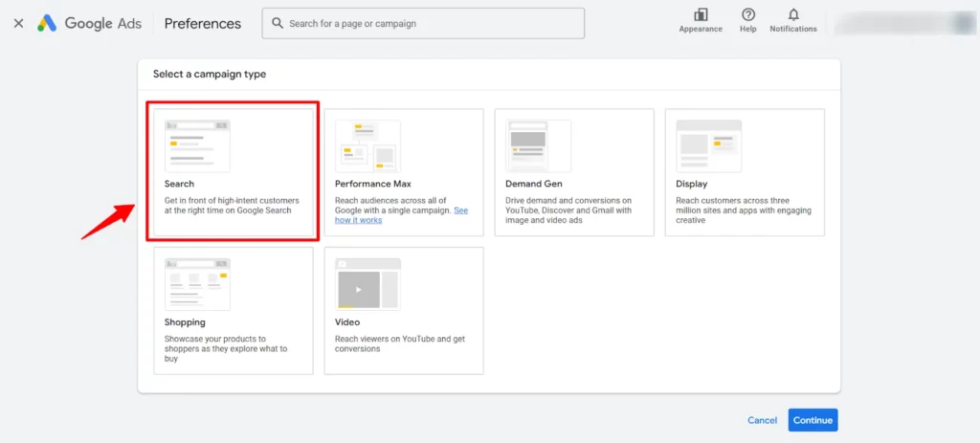This screenshot has height=443, width=980.
Task: Select the Video campaign illustration
Action: pyautogui.click(x=368, y=284)
